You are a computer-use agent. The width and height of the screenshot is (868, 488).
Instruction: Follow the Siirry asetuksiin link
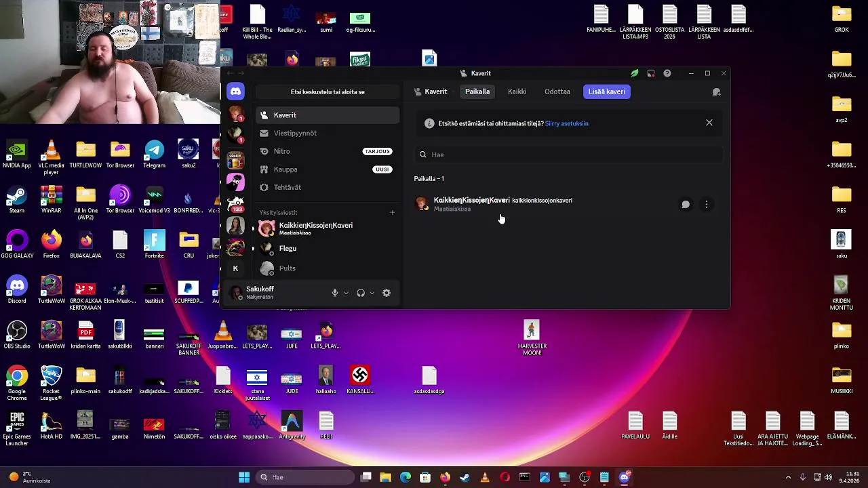click(567, 123)
